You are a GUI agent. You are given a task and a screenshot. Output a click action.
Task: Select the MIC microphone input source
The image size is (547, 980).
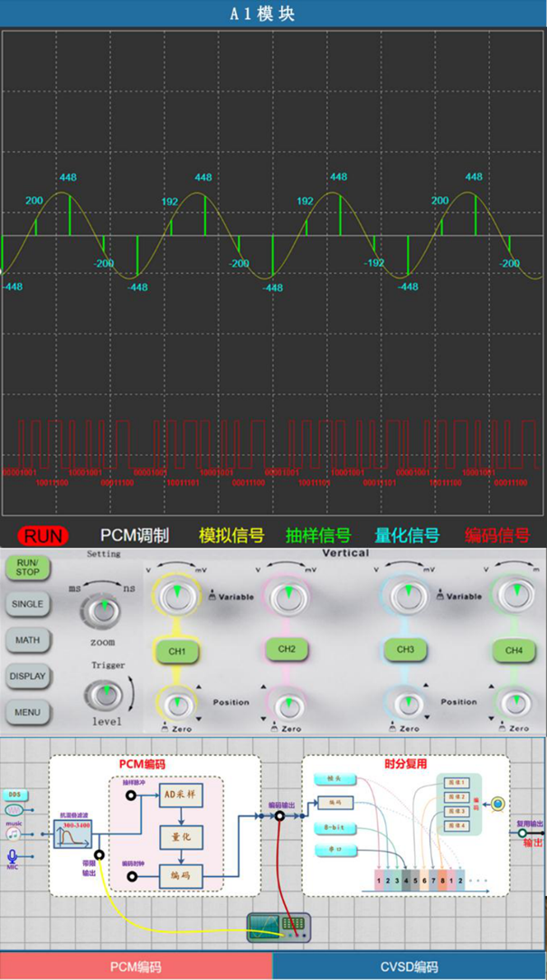tap(13, 857)
